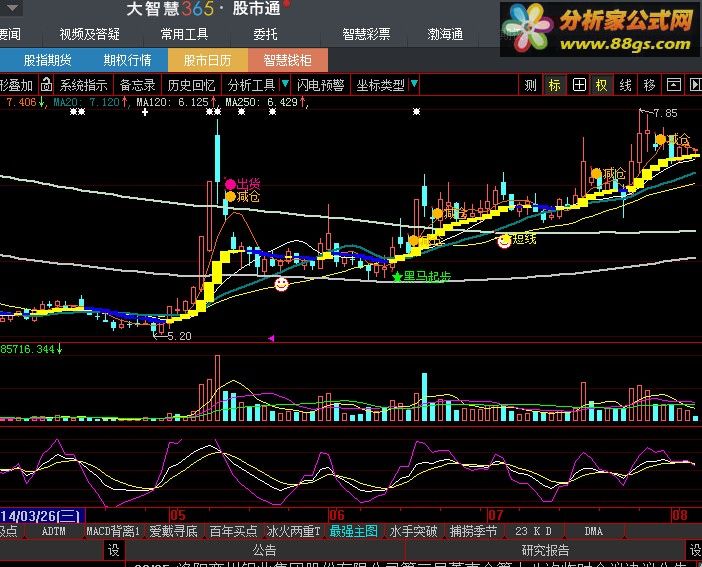Select the DMA indicator tab
The width and height of the screenshot is (702, 567).
pyautogui.click(x=593, y=531)
